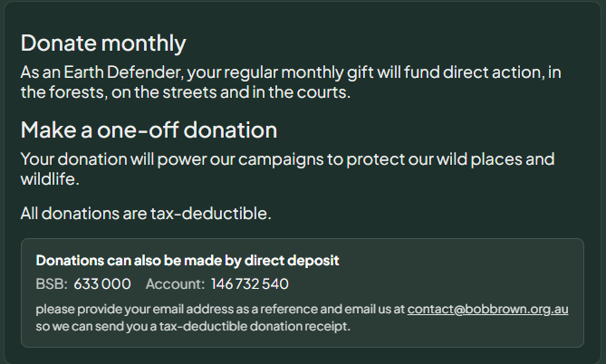The width and height of the screenshot is (606, 364).
Task: Click the BSB number 633 000
Action: (x=102, y=284)
